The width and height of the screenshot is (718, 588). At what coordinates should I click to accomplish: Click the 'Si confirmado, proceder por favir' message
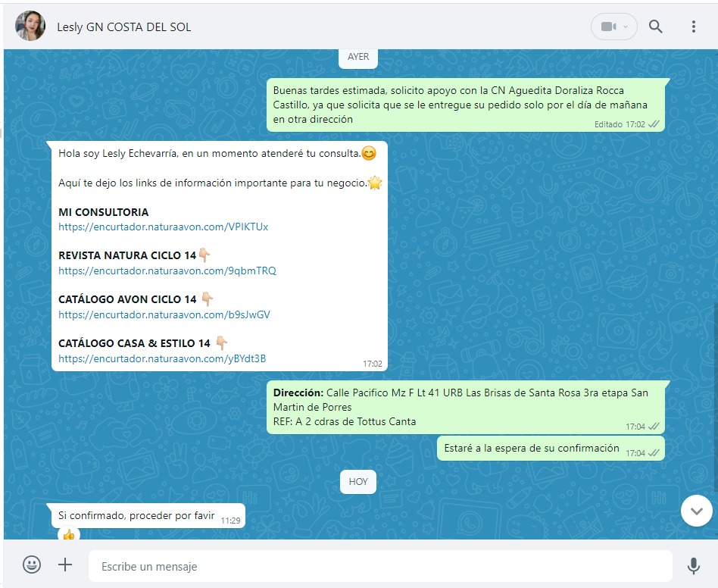point(136,515)
